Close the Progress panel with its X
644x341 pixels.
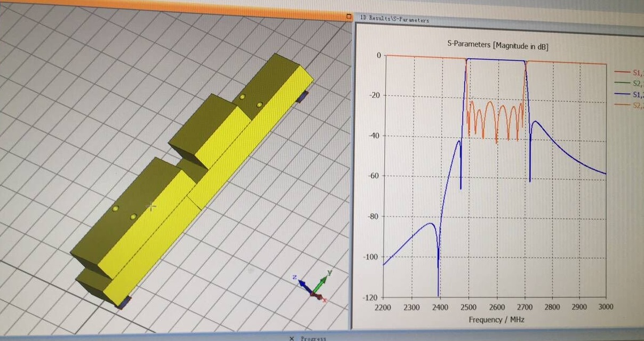(291, 338)
